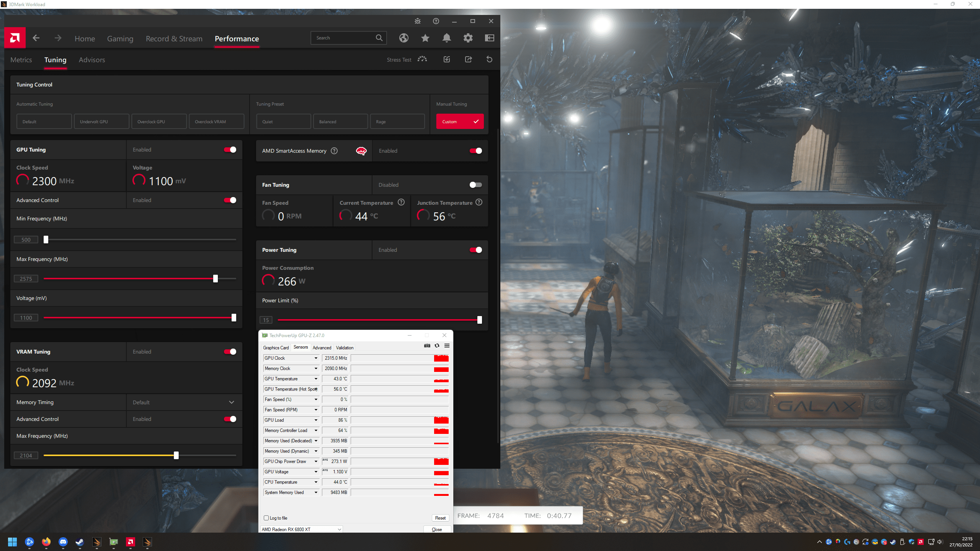Viewport: 980px width, 551px height.
Task: Click the export tuning profile icon
Action: [468, 59]
